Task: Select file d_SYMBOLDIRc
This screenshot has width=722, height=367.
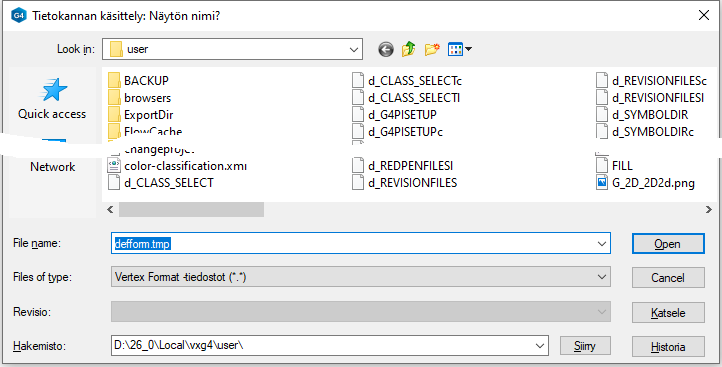Action: click(645, 132)
